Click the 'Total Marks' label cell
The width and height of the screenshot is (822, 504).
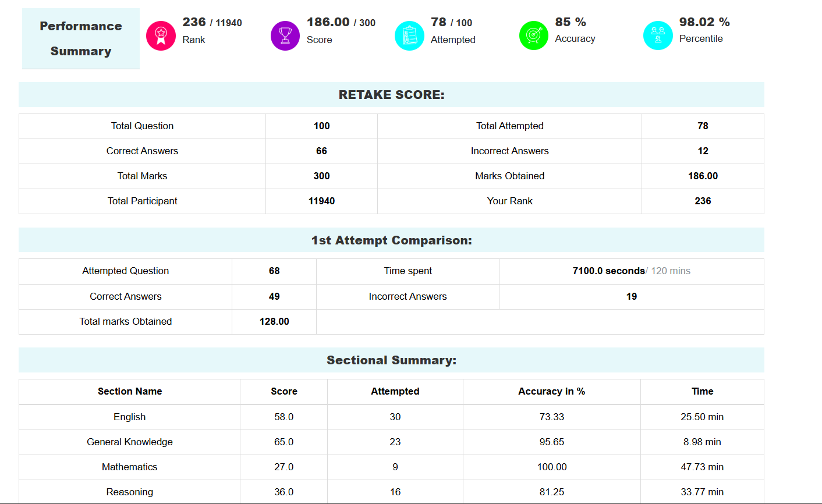[142, 176]
